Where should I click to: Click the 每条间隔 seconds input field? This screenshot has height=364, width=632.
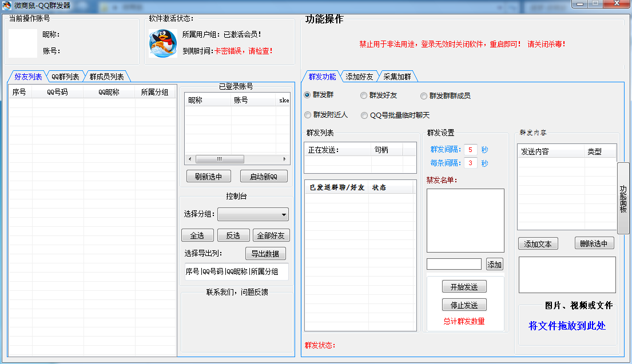pyautogui.click(x=470, y=163)
